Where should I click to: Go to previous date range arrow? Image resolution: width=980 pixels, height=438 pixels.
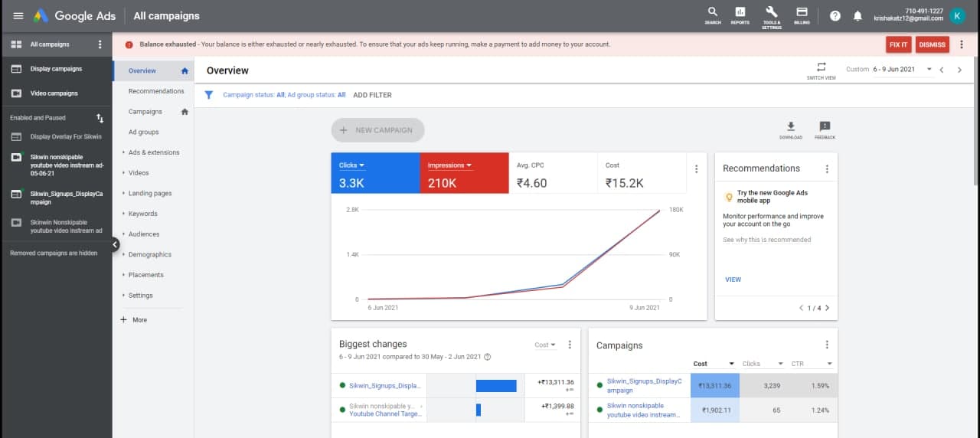click(x=942, y=70)
